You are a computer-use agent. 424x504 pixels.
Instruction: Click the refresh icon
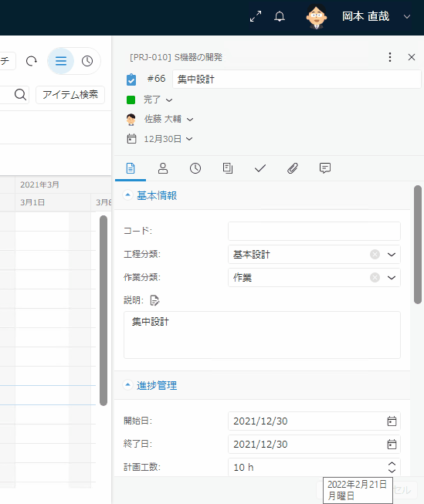(31, 61)
